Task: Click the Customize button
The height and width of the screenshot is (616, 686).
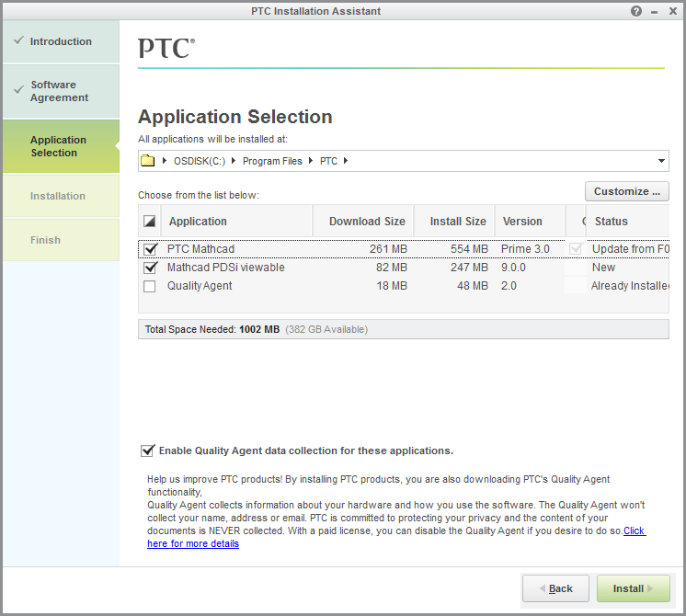Action: pos(627,191)
